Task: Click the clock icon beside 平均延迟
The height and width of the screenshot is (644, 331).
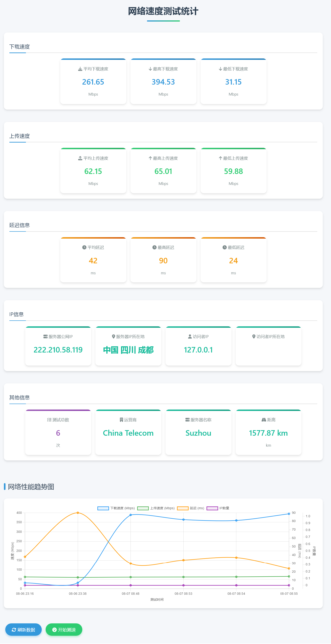Action: [84, 247]
